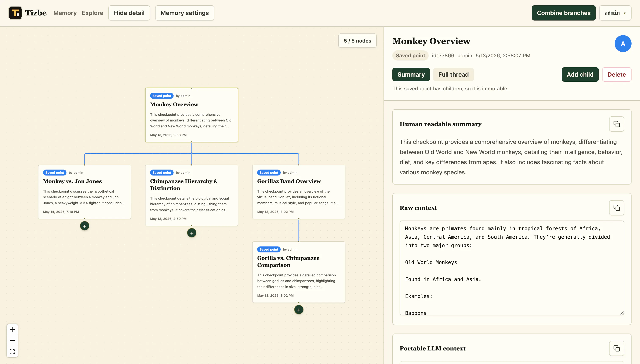Open the Memory page

(x=65, y=13)
